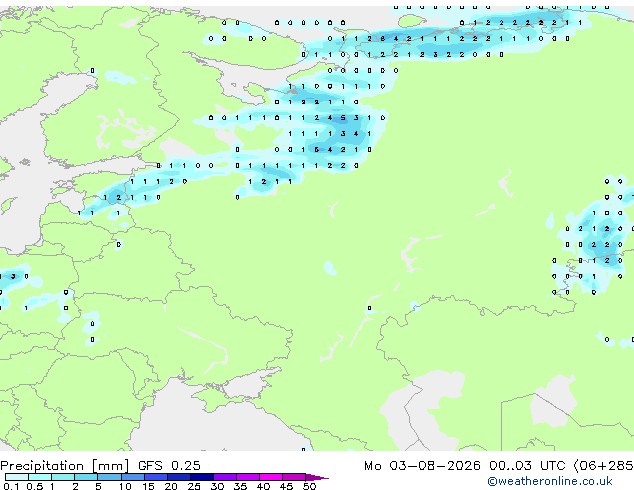Click the above-50 arrow tip of legend

tap(317, 477)
